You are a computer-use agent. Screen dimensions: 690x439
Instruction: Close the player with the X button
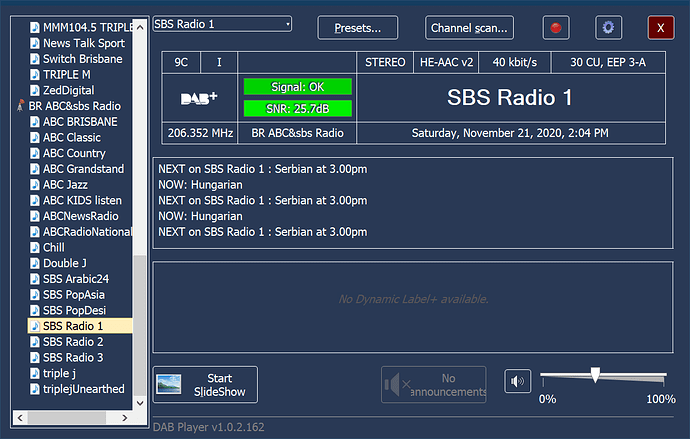tap(661, 28)
